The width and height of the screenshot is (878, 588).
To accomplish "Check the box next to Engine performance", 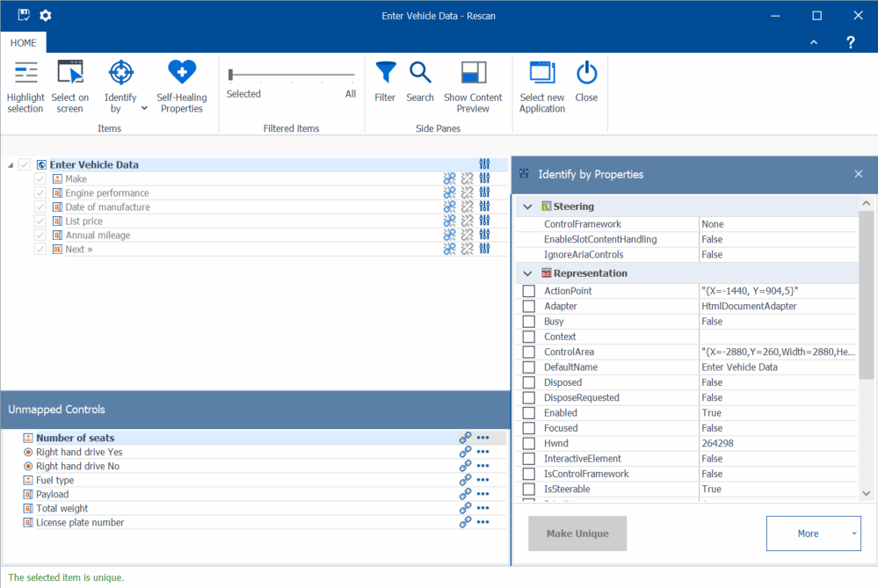I will point(40,193).
